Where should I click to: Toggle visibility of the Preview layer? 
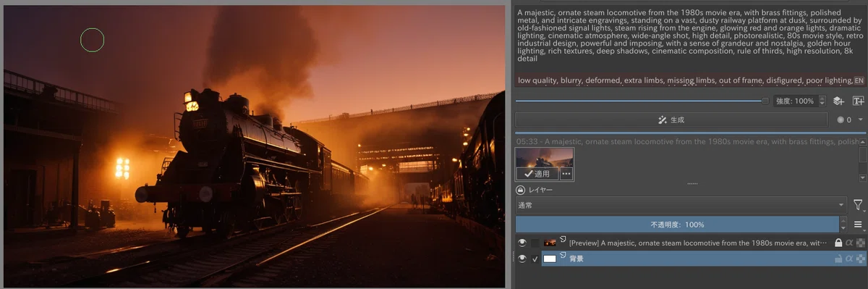pos(522,243)
